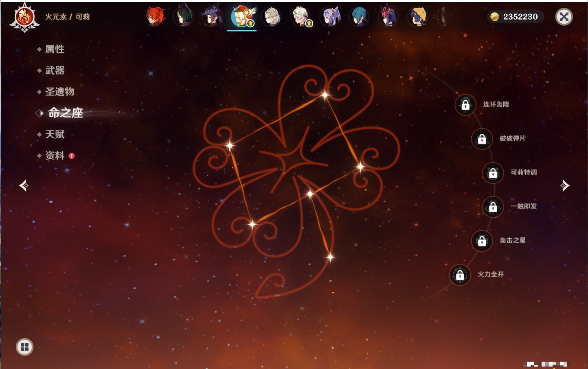Open the grid menu button

24,347
